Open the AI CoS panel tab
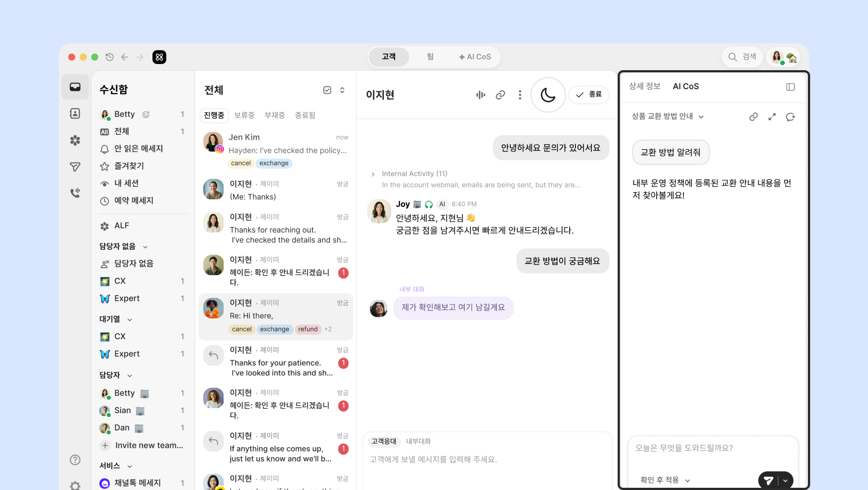Screen dimensions: 868x490 686,86
